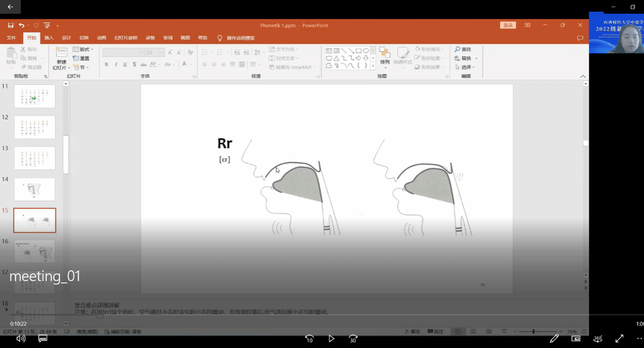Click the 查找 find icon
644x348 pixels.
point(462,49)
